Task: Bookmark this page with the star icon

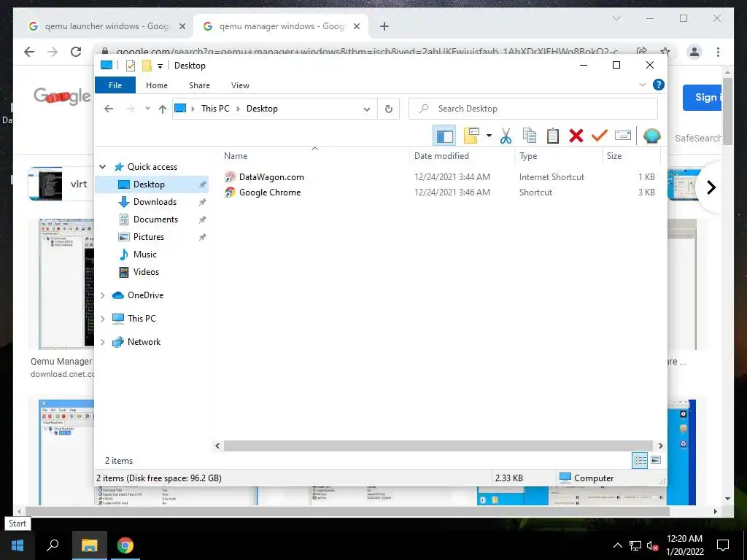Action: coord(665,52)
